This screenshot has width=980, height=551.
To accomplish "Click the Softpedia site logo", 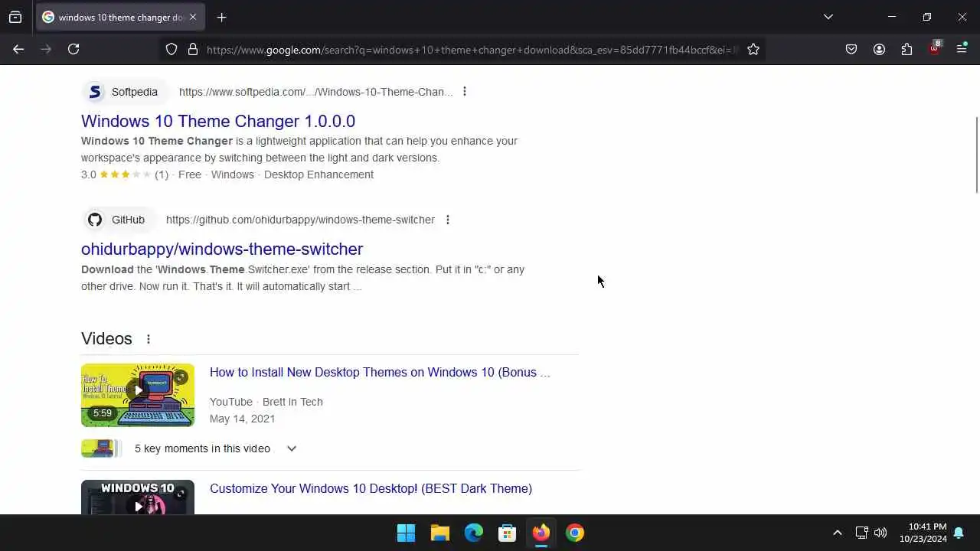I will [x=95, y=92].
